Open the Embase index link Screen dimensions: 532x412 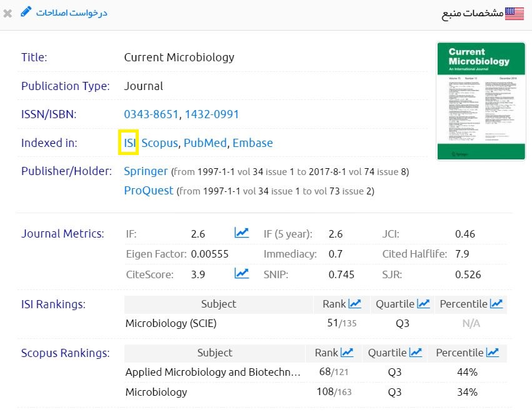(x=253, y=143)
